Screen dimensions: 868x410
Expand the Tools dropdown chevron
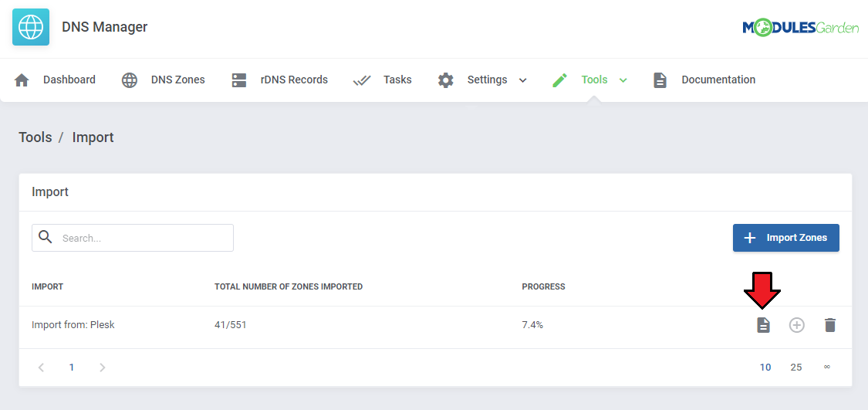point(623,80)
